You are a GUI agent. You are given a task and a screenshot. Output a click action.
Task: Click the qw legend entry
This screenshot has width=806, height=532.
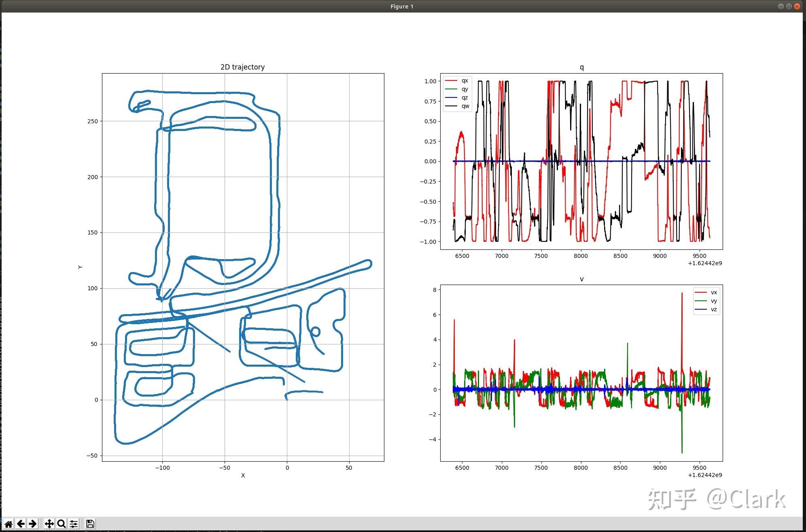point(465,106)
